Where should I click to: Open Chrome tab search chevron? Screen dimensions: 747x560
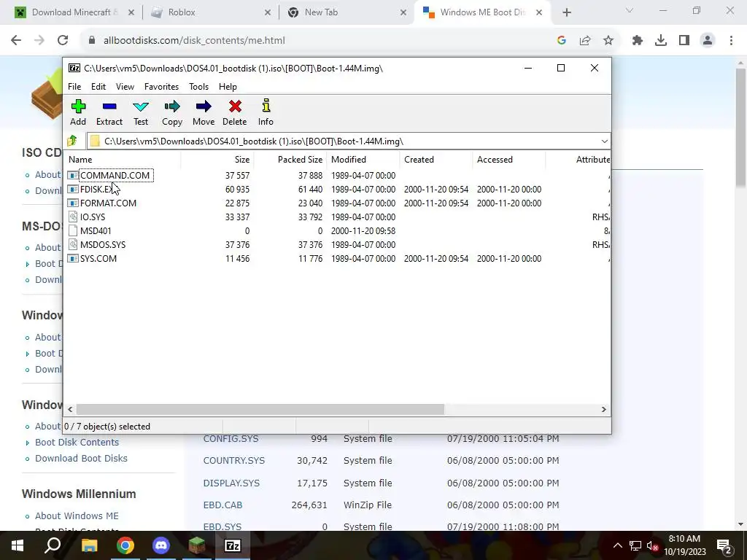tap(630, 10)
